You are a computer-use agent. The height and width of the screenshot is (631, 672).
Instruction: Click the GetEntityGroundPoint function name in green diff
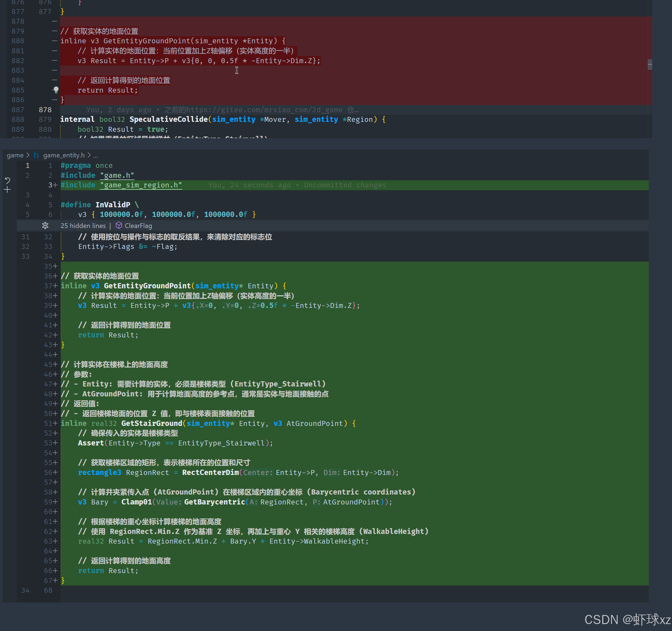click(x=147, y=286)
